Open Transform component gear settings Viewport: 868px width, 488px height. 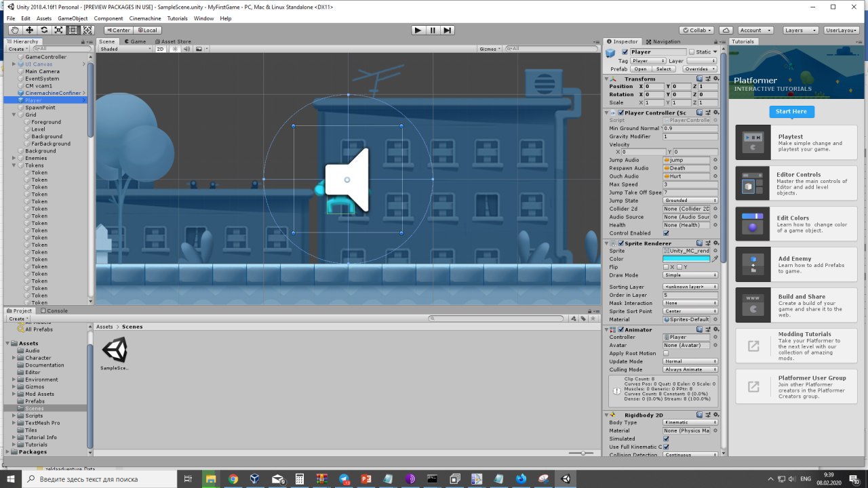[715, 79]
